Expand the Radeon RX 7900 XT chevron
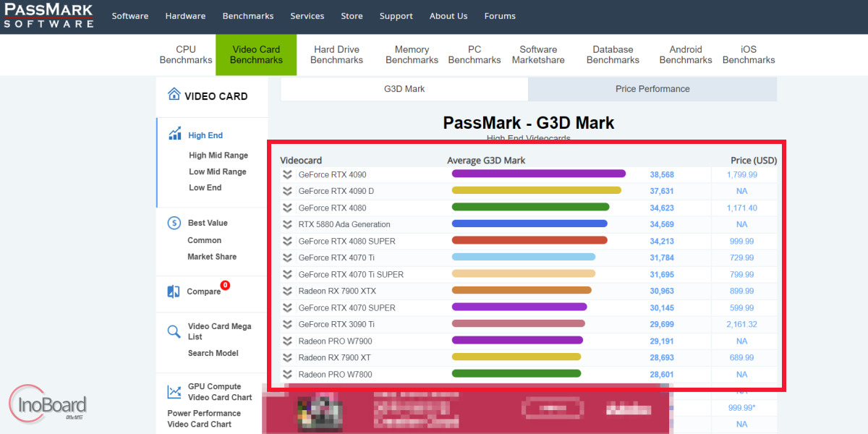The height and width of the screenshot is (434, 868). click(x=287, y=357)
